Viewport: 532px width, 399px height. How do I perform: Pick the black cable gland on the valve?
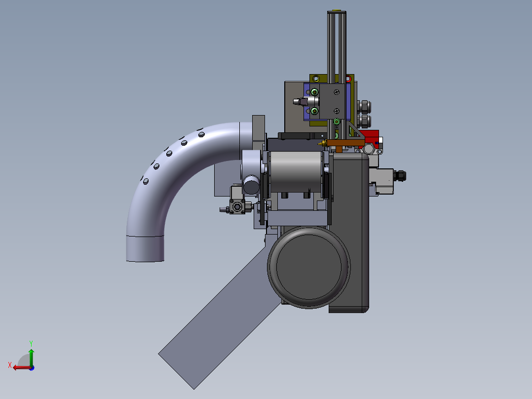[400, 176]
